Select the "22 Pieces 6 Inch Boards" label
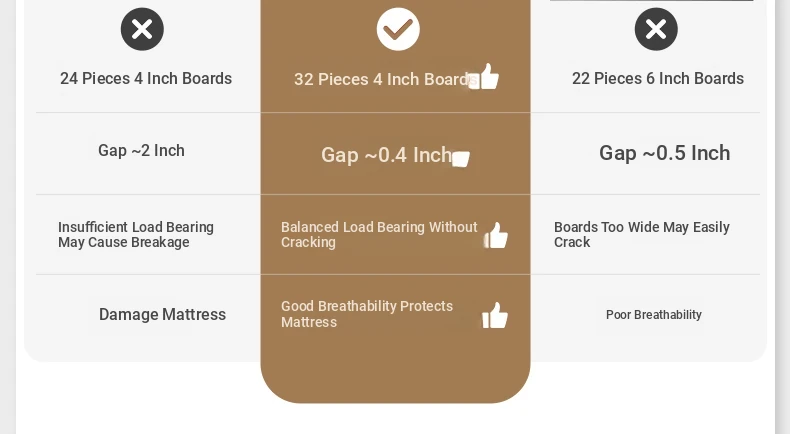Screen dimensions: 790x434 [x=658, y=79]
